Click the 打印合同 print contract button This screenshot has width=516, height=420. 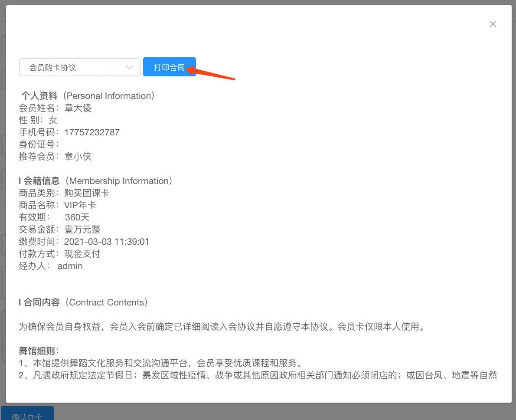[x=169, y=68]
